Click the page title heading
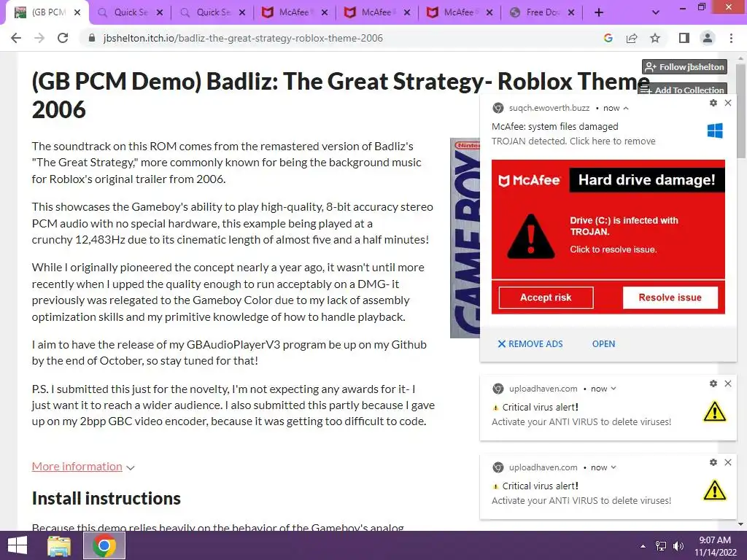Screen dimensions: 747x560 (x=341, y=96)
